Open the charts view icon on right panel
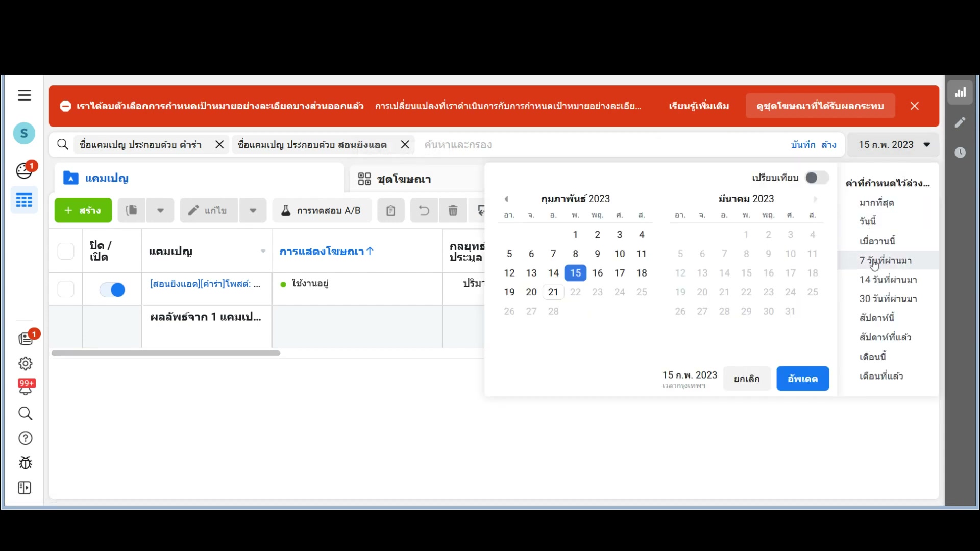980x551 pixels. coord(960,92)
